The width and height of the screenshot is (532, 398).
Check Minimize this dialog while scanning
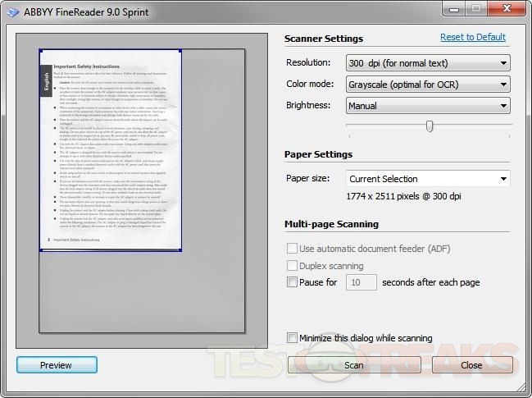[293, 337]
